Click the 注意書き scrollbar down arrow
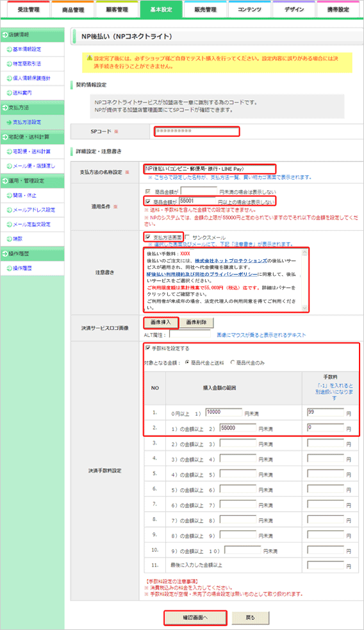Image resolution: width=364 pixels, height=630 pixels. pyautogui.click(x=304, y=308)
